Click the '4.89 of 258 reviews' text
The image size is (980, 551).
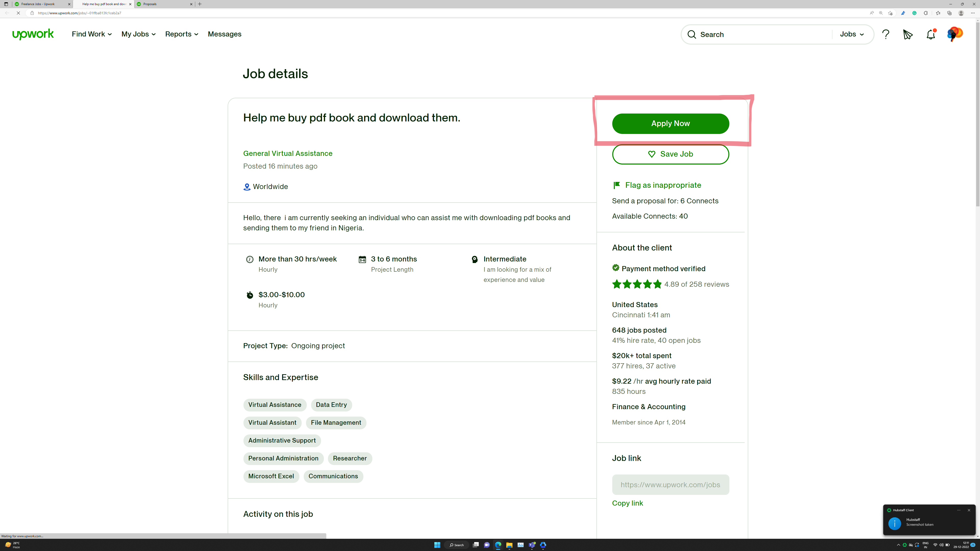point(696,284)
